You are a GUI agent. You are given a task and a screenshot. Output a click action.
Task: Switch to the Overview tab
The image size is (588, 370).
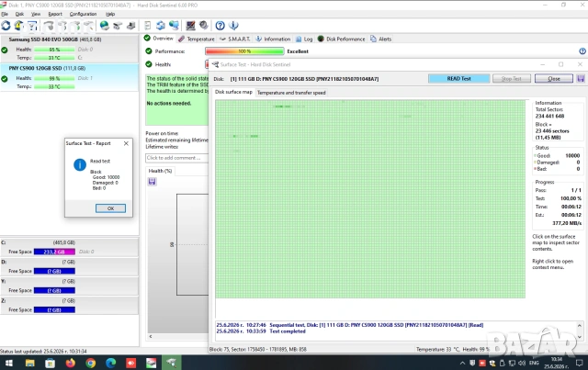pos(159,39)
